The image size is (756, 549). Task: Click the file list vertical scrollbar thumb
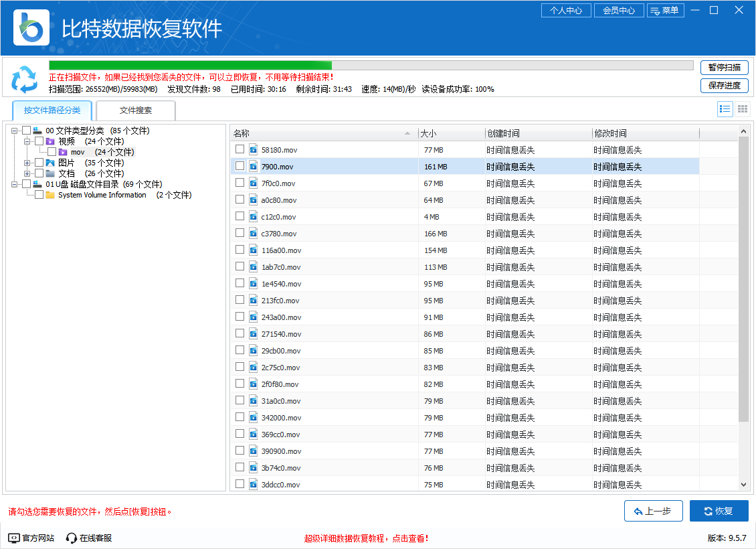pos(743,280)
